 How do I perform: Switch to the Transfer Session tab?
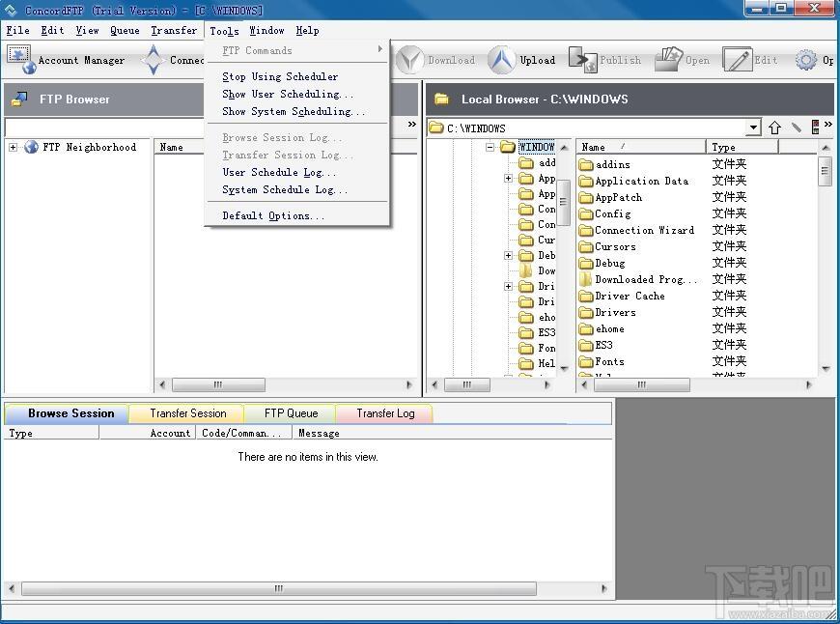188,413
